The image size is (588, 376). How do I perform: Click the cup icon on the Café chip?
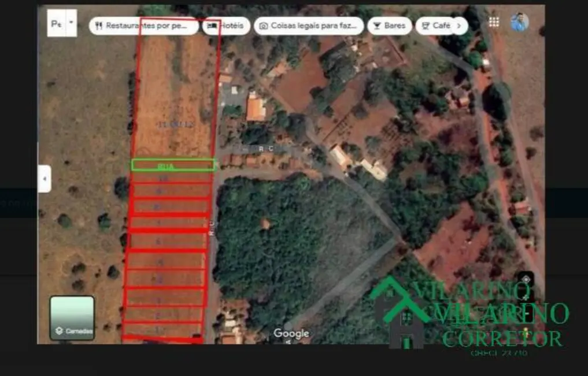tap(426, 25)
